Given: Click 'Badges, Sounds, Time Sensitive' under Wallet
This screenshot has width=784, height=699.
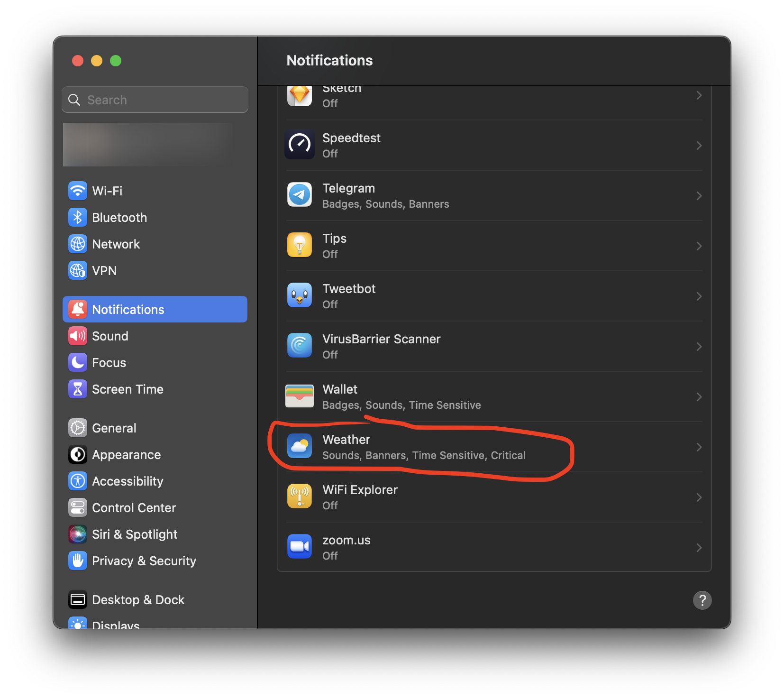Looking at the screenshot, I should [401, 405].
